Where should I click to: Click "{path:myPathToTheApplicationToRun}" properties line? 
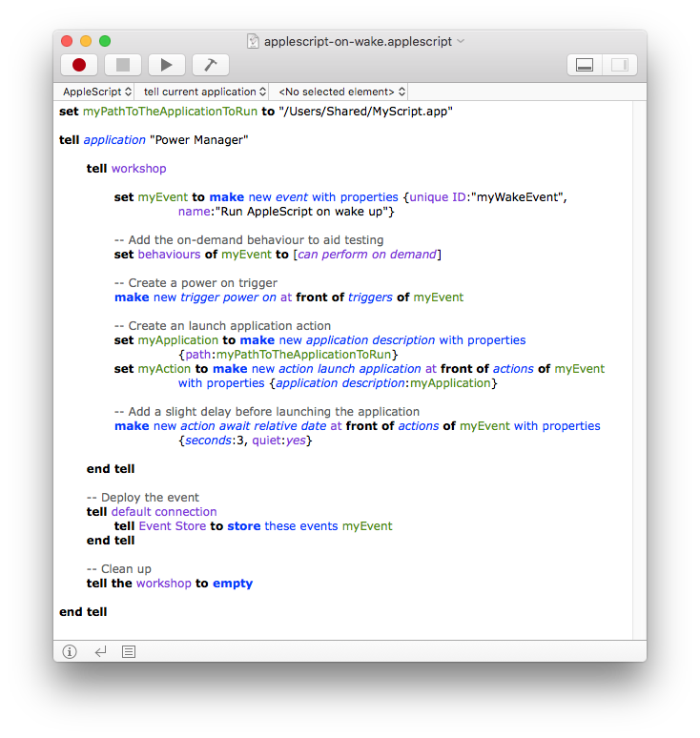tap(288, 355)
